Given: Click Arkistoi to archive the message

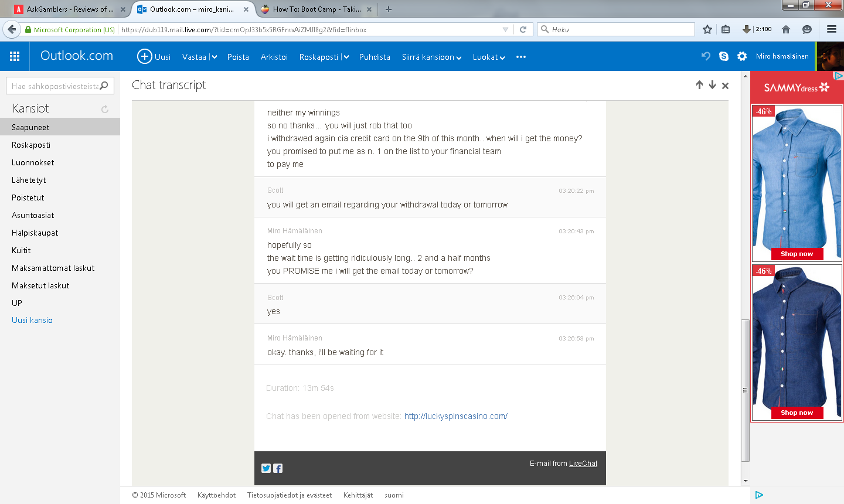Looking at the screenshot, I should tap(274, 57).
